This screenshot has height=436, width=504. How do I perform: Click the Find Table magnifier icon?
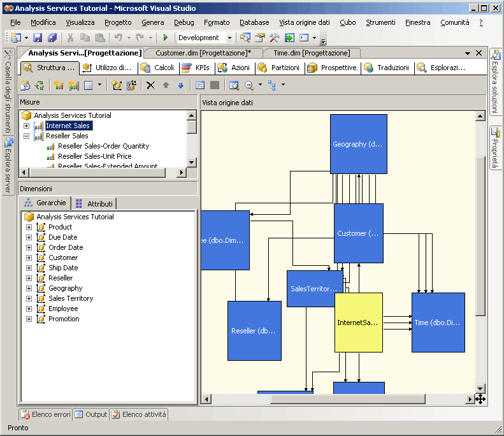point(234,85)
